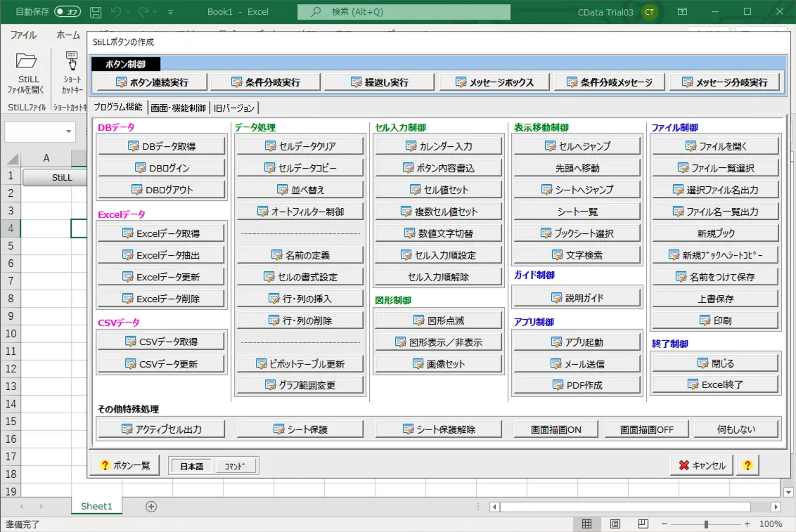
Task: Switch the dialog language to コマンド mode
Action: click(235, 465)
